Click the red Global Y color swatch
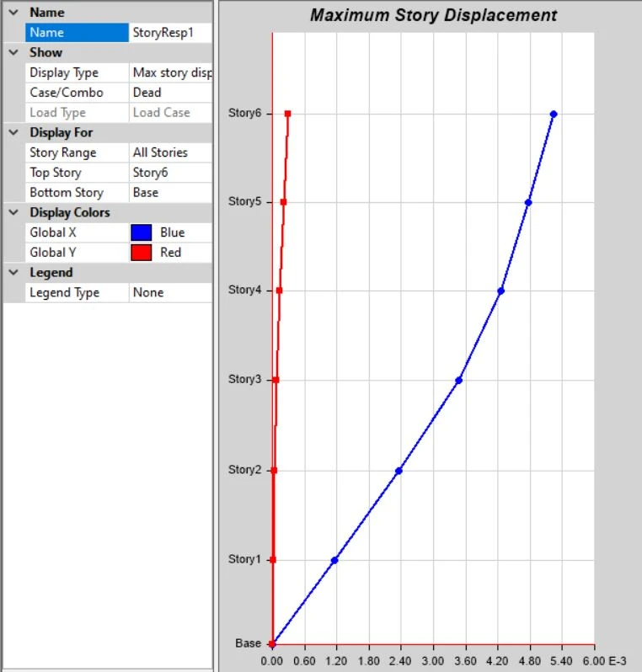The height and width of the screenshot is (672, 642). pyautogui.click(x=142, y=253)
